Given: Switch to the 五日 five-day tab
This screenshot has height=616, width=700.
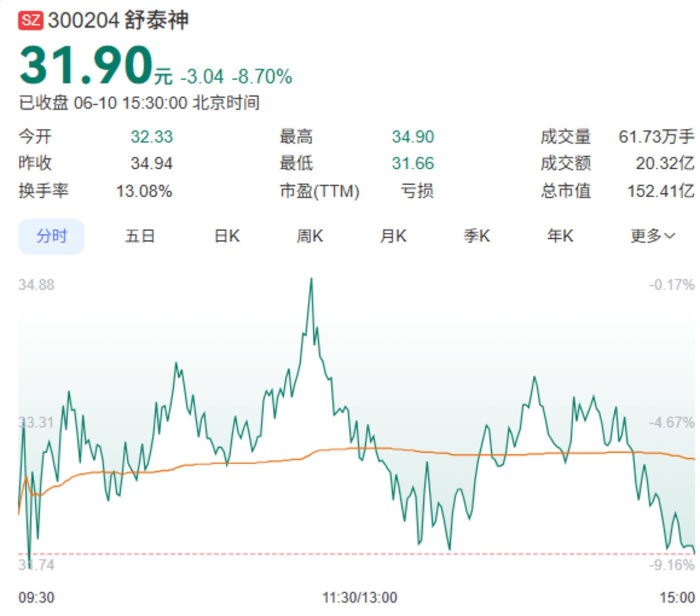Looking at the screenshot, I should coord(139,236).
